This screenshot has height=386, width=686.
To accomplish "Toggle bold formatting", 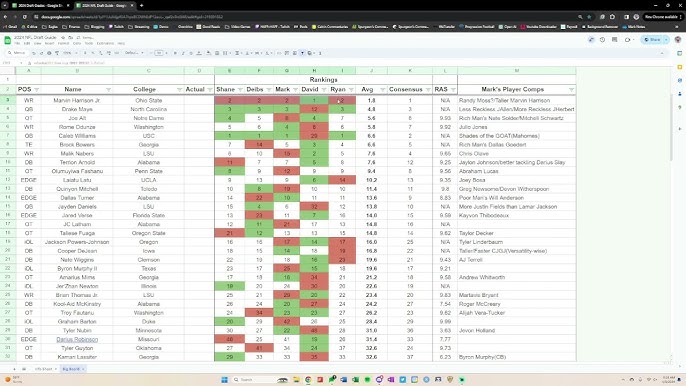I will [x=175, y=53].
